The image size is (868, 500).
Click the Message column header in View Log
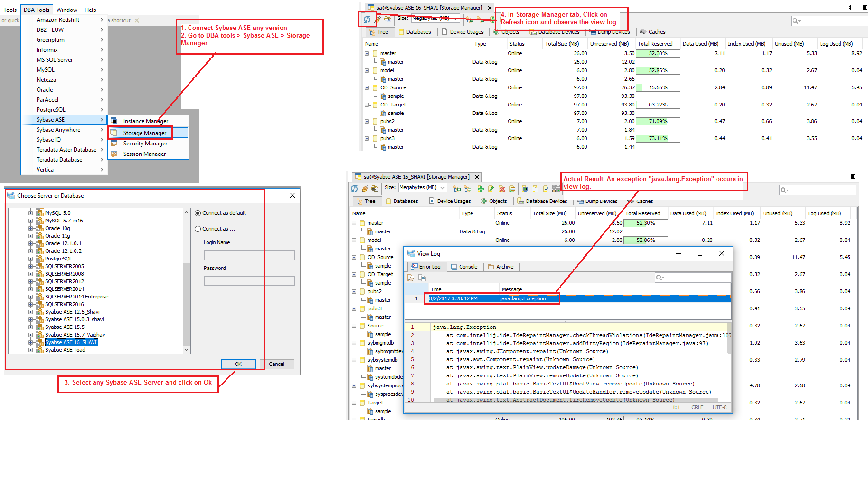tap(615, 289)
